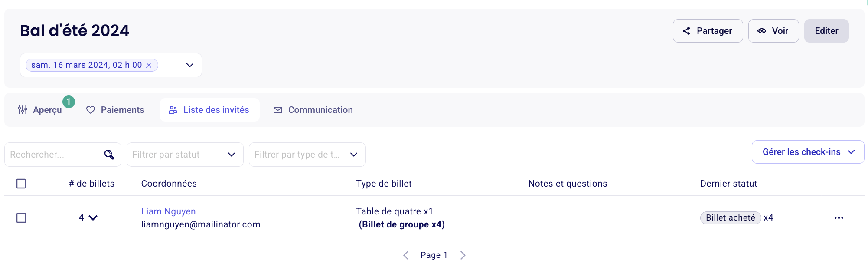The height and width of the screenshot is (270, 868).
Task: Go to the next page arrow
Action: click(463, 255)
